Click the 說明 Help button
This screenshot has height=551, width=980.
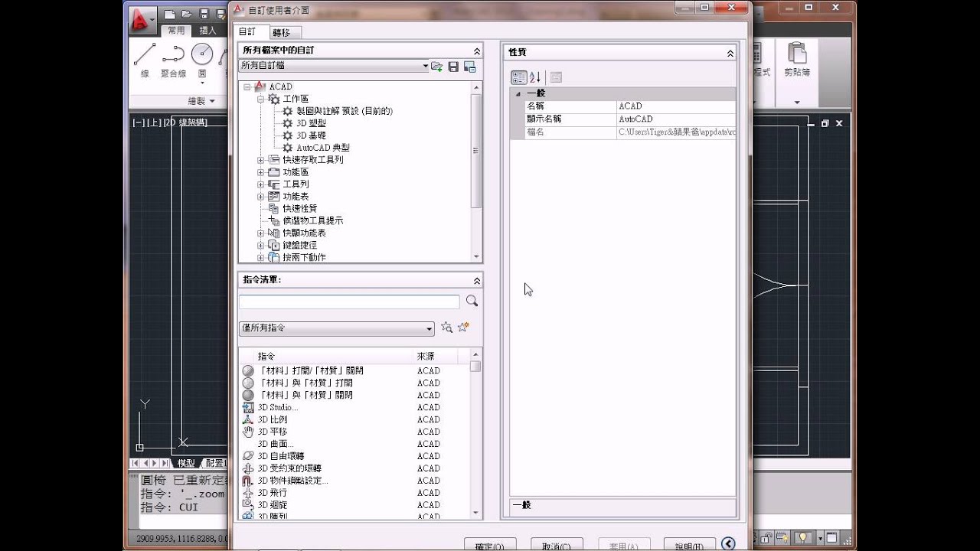tap(689, 545)
